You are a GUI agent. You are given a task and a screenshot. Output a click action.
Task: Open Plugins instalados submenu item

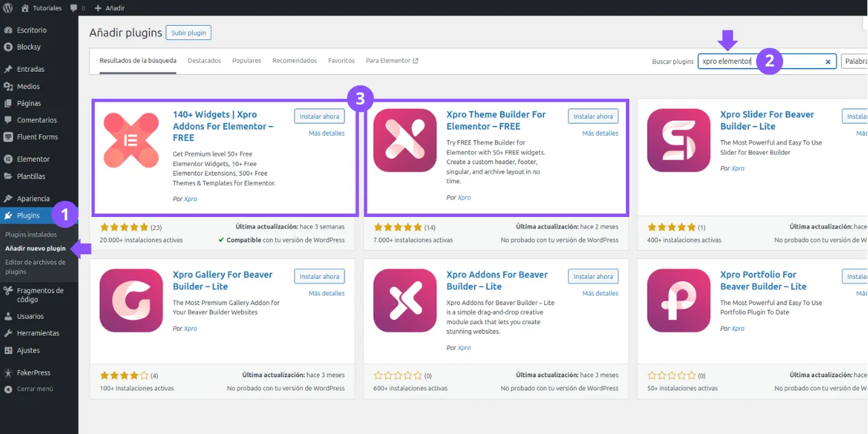(x=31, y=234)
